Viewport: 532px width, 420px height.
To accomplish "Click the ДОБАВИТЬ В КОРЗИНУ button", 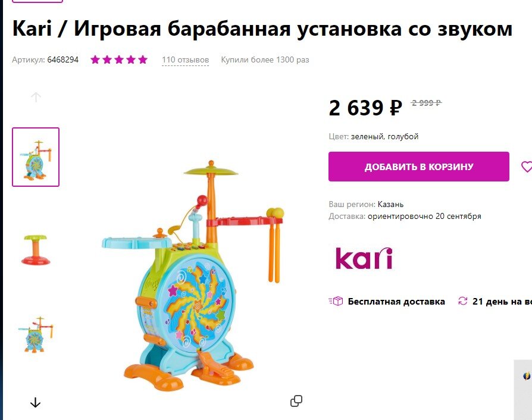I will (x=419, y=167).
